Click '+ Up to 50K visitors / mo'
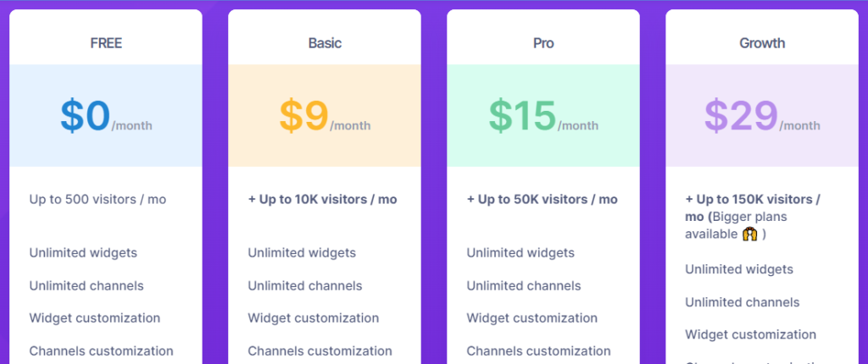 (542, 199)
